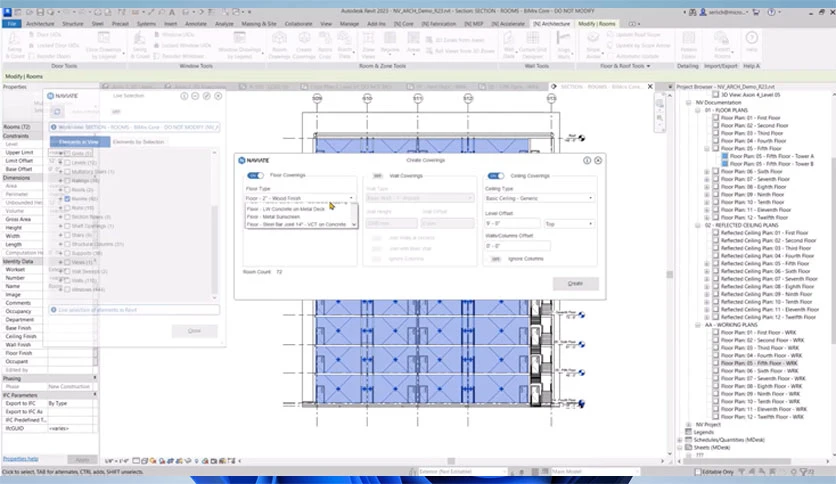Screen dimensions: 836x484
Task: Open the Properties help link
Action: [20, 459]
